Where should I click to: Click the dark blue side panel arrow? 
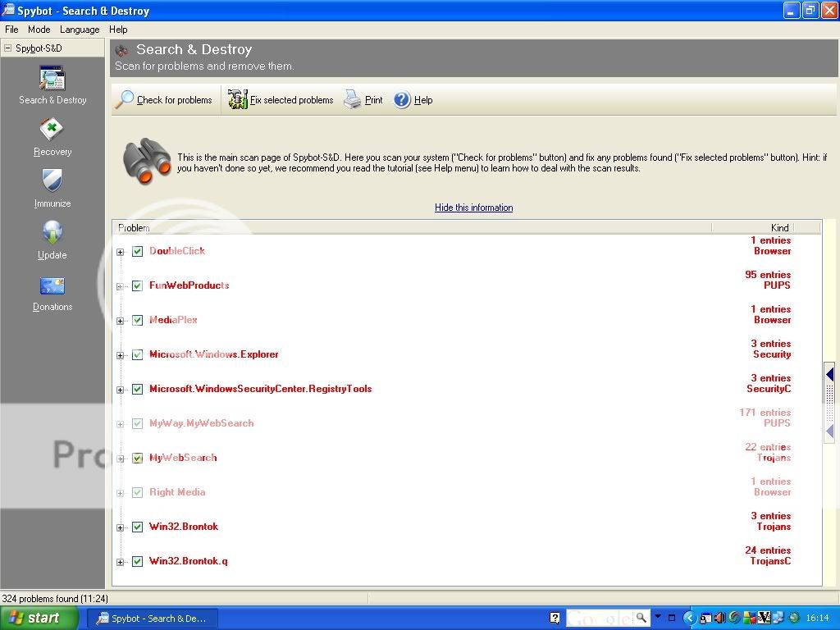[830, 374]
